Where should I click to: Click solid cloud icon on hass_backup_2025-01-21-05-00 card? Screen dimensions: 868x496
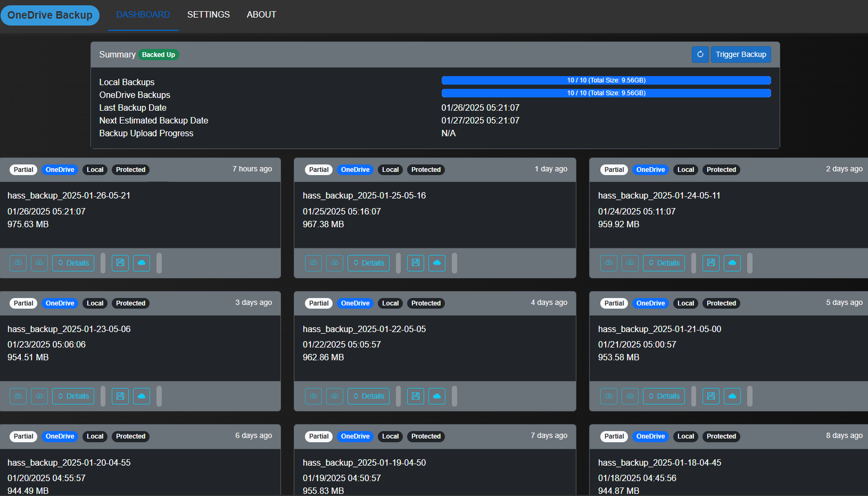pos(732,396)
